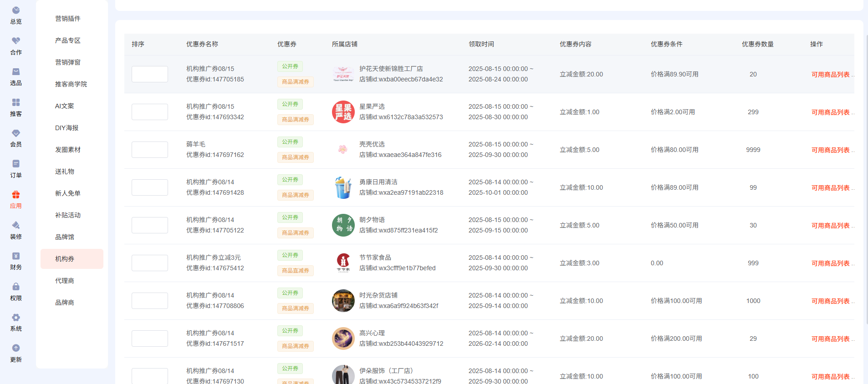The image size is (868, 384).
Task: Go to the 新人免单 menu item
Action: coord(67,193)
